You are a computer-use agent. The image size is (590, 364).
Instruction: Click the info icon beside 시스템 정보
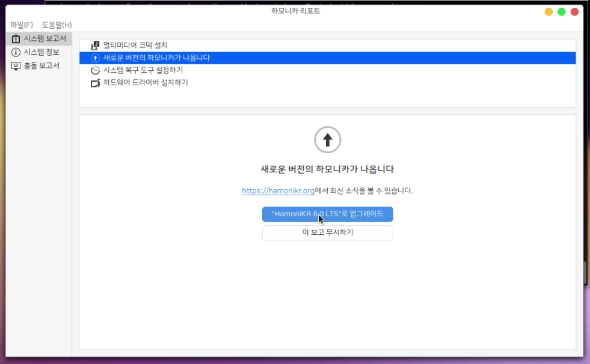(16, 52)
